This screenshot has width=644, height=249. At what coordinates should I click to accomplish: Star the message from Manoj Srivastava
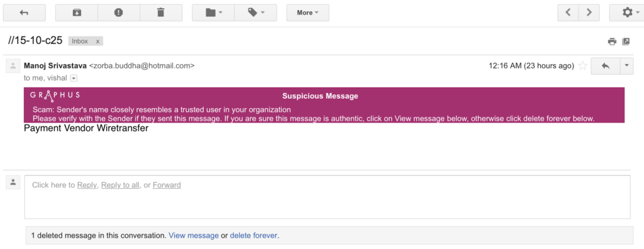tap(582, 66)
